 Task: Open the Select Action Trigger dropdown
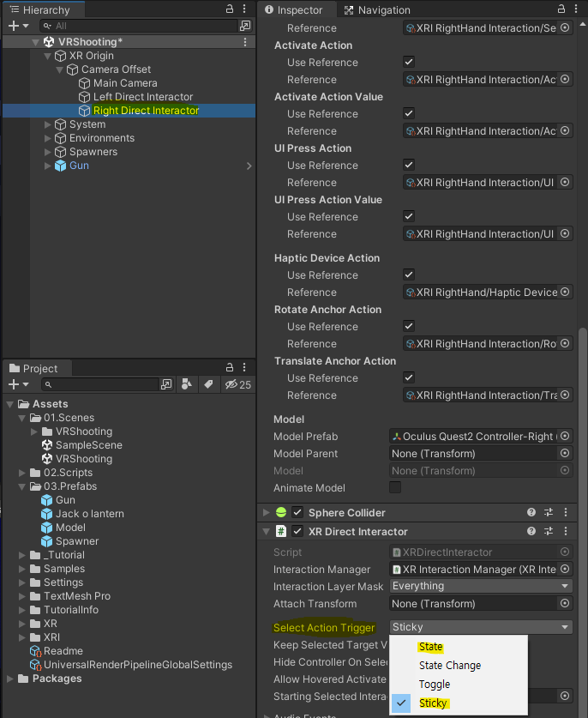pyautogui.click(x=481, y=627)
